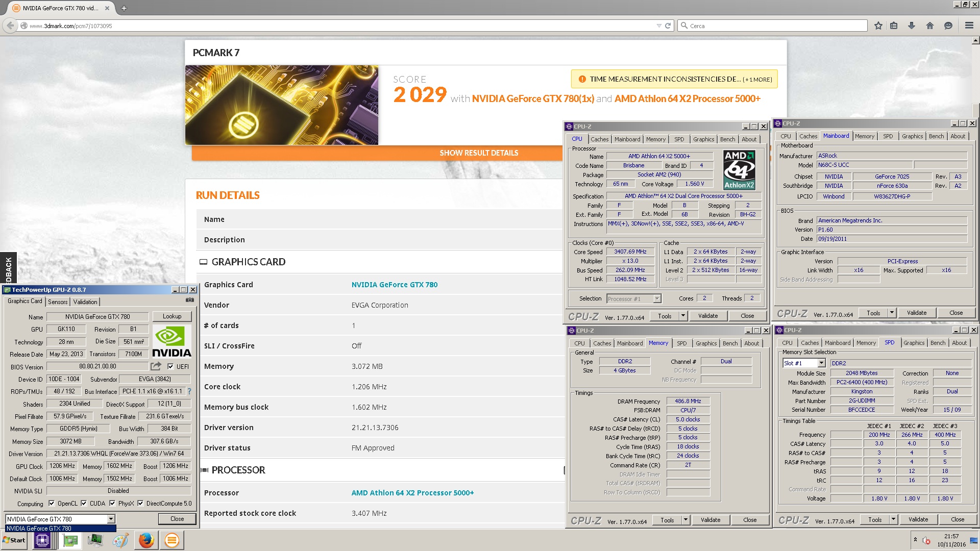The width and height of the screenshot is (980, 551).
Task: Click the Lookup button in GPU-Z
Action: pyautogui.click(x=172, y=316)
